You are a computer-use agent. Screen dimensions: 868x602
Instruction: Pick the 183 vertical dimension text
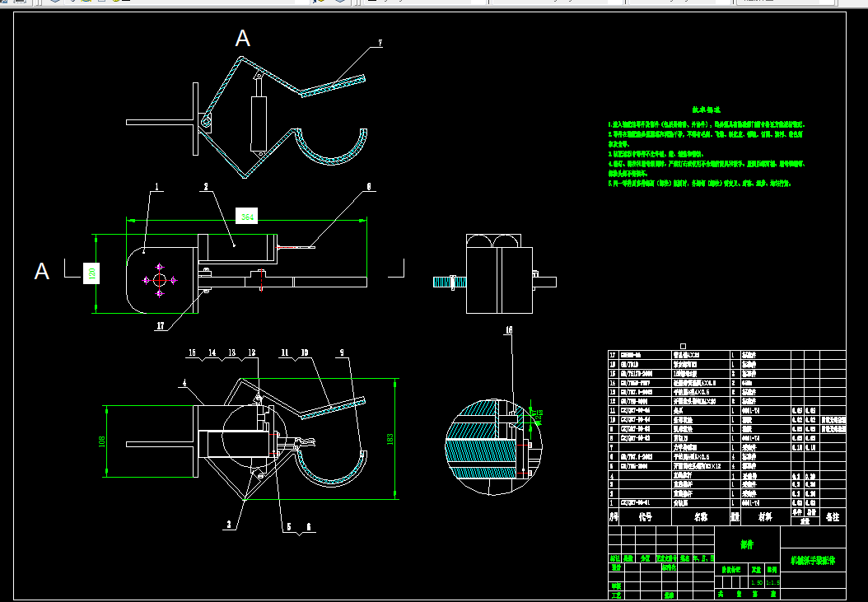(x=390, y=439)
